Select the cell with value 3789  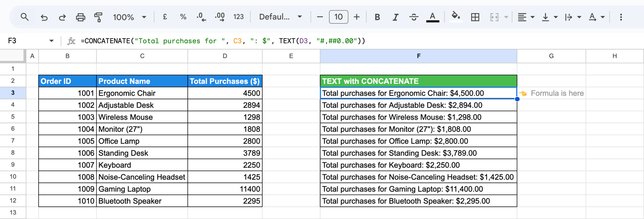click(225, 153)
